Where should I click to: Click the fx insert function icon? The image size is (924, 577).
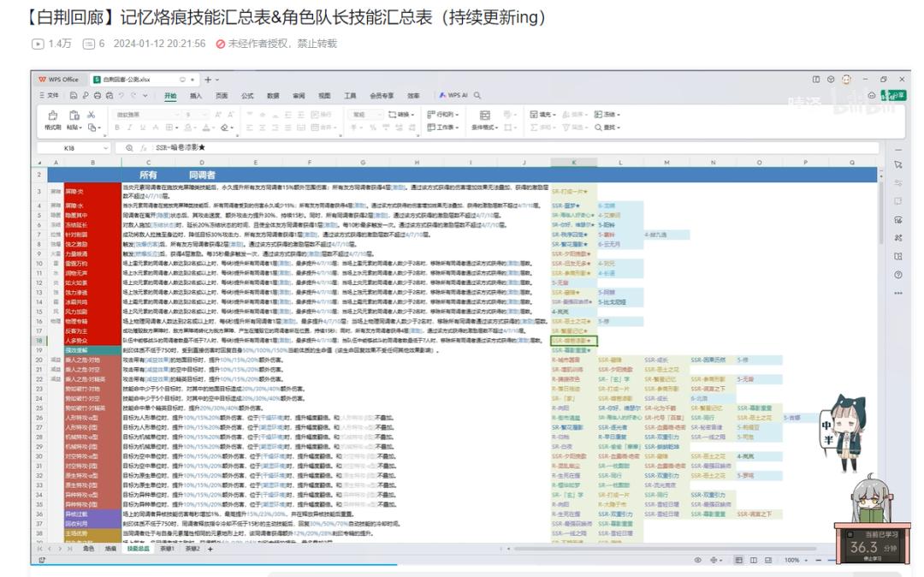pyautogui.click(x=143, y=147)
